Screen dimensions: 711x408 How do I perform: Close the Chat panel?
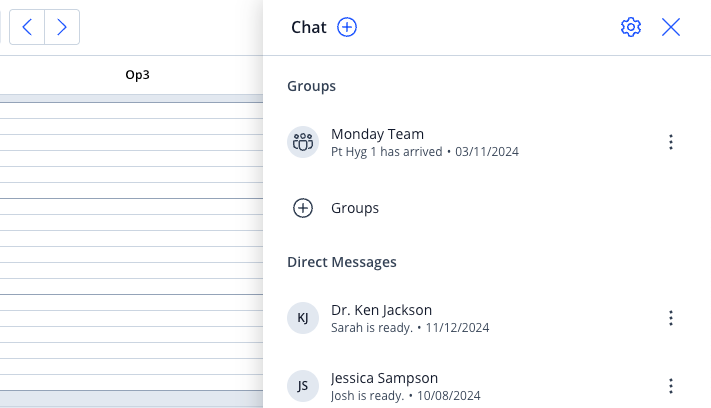point(671,27)
